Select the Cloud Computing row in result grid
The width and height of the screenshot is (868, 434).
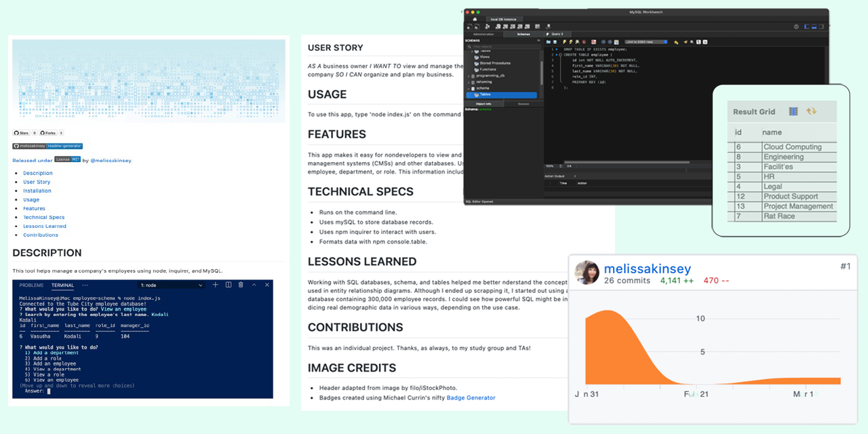(x=782, y=146)
